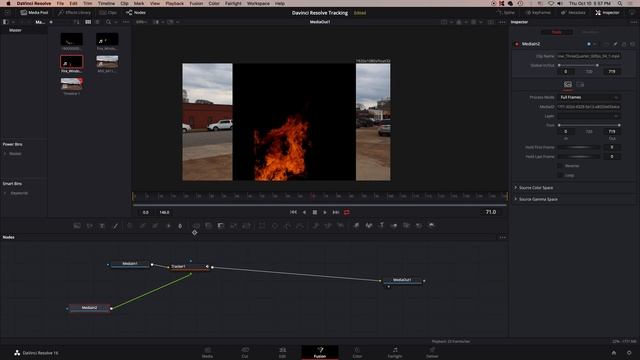
Task: Open the Image tab icon in inspector
Action: coord(568,84)
